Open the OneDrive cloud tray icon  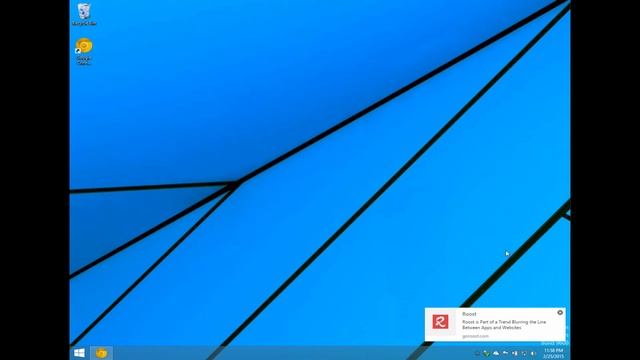[496, 353]
